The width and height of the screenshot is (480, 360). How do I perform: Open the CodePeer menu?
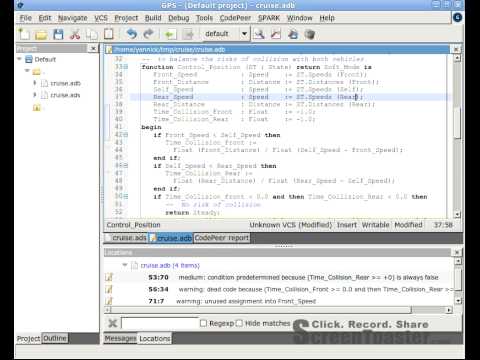pos(235,18)
